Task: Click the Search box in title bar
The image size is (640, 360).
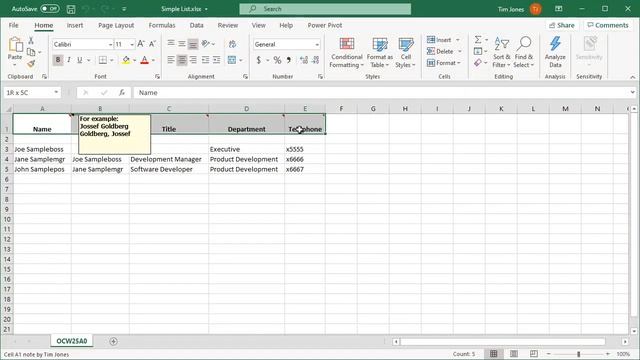Action: click(325, 9)
